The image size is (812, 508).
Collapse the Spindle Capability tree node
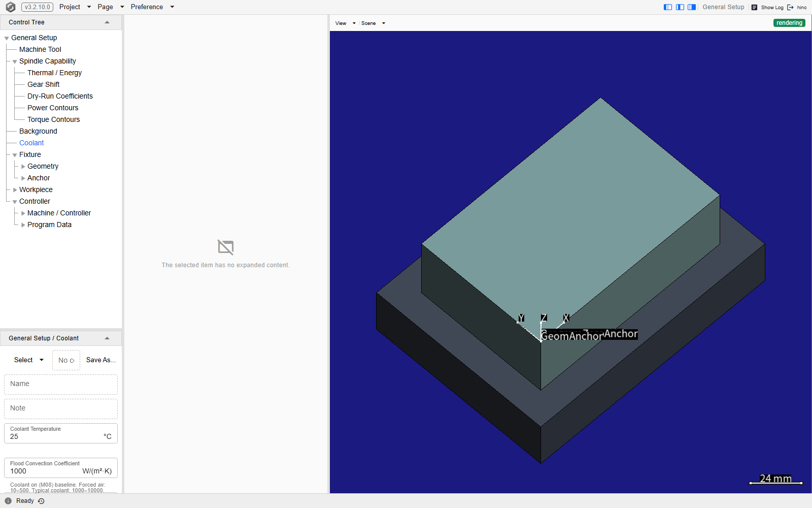tap(15, 61)
